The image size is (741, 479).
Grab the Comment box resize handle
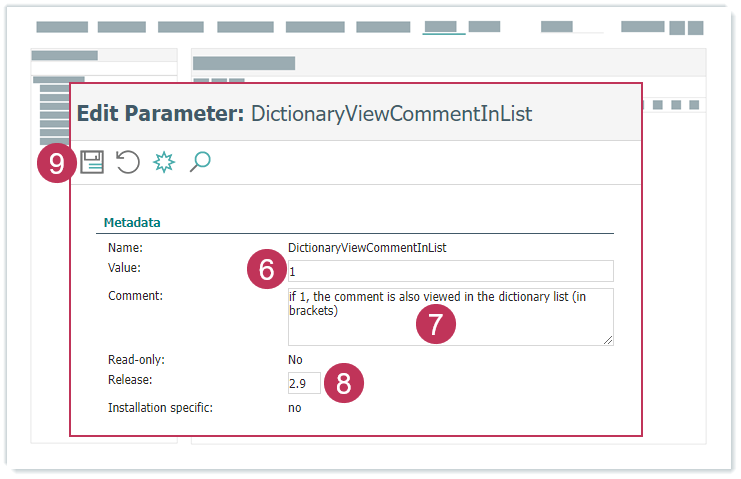tap(608, 340)
